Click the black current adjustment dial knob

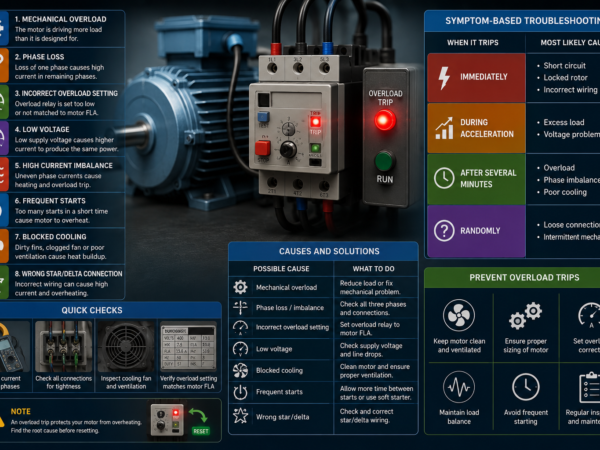288,149
